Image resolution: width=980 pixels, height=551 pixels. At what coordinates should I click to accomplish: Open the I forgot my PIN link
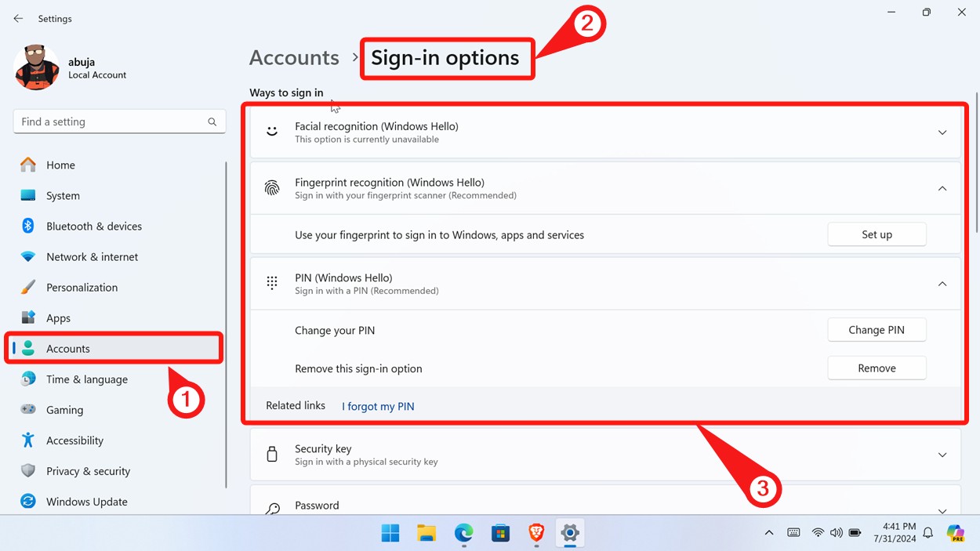(x=377, y=406)
